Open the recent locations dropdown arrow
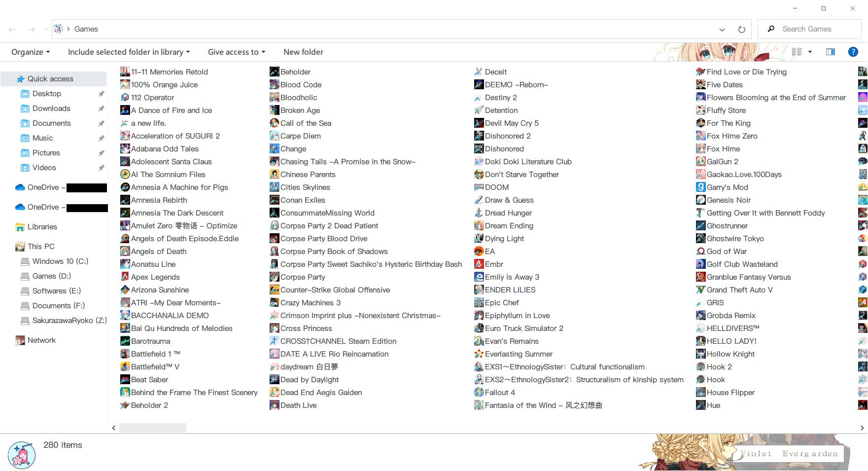The width and height of the screenshot is (868, 471). point(46,30)
